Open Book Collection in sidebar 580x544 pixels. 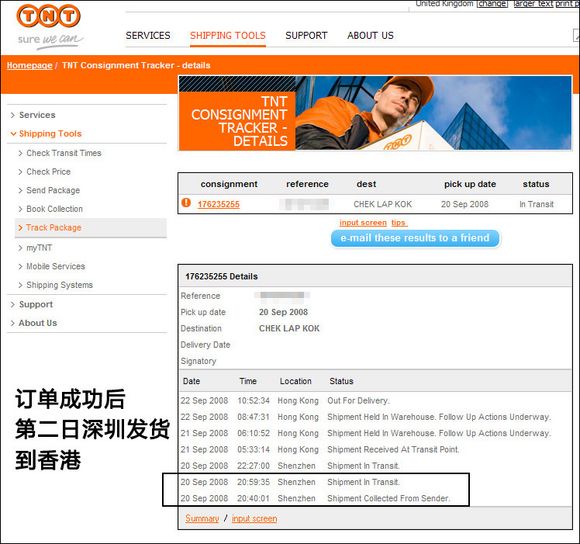click(x=54, y=209)
